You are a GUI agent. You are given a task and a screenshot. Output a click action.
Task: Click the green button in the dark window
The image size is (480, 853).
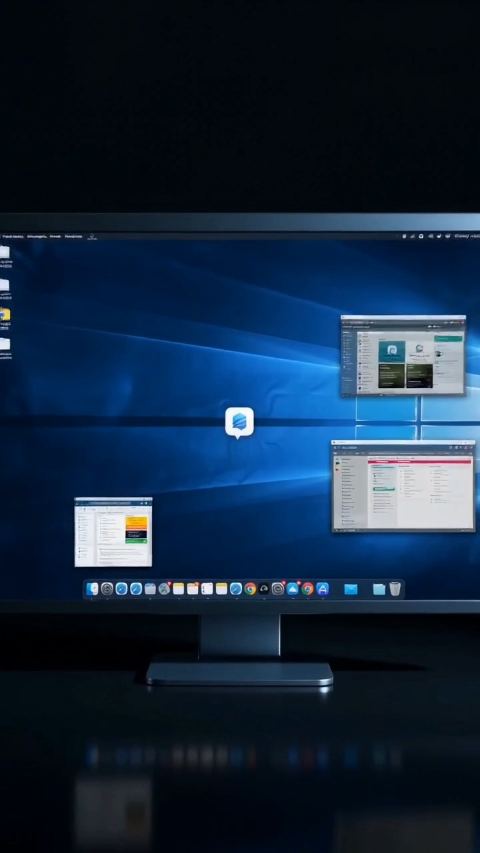pos(448,338)
